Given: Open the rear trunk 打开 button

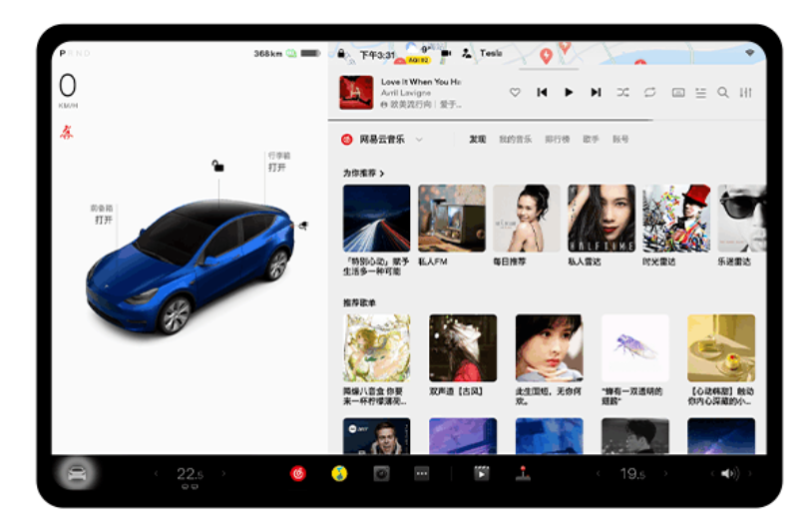Looking at the screenshot, I should click(x=277, y=168).
